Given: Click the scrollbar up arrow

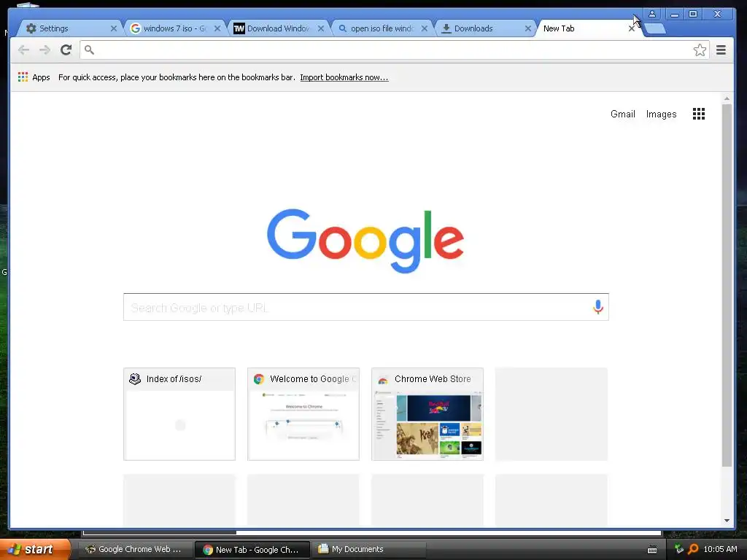Looking at the screenshot, I should pyautogui.click(x=727, y=98).
